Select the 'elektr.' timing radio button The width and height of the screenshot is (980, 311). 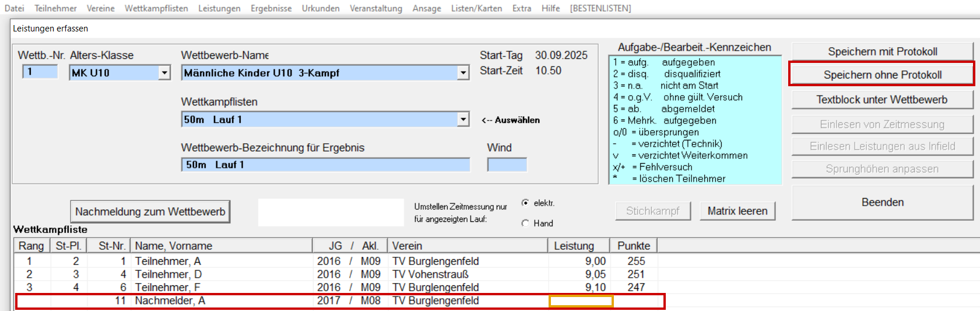pyautogui.click(x=525, y=203)
